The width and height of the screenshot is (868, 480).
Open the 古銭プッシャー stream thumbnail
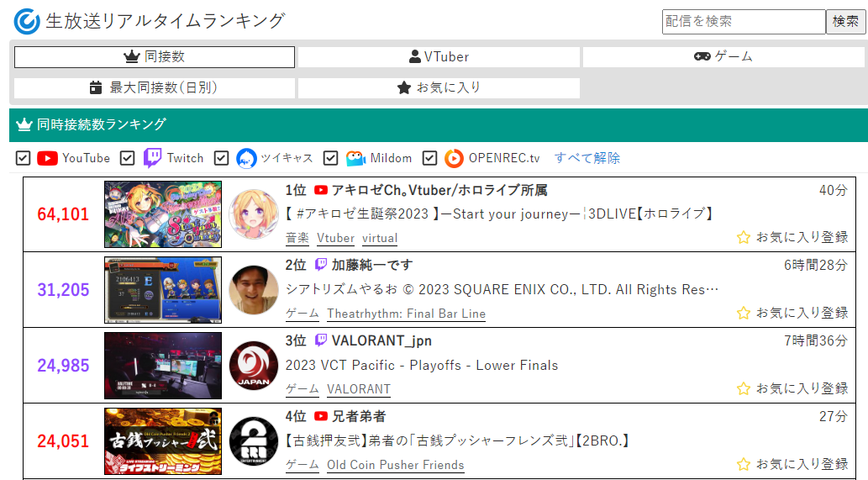pyautogui.click(x=163, y=441)
